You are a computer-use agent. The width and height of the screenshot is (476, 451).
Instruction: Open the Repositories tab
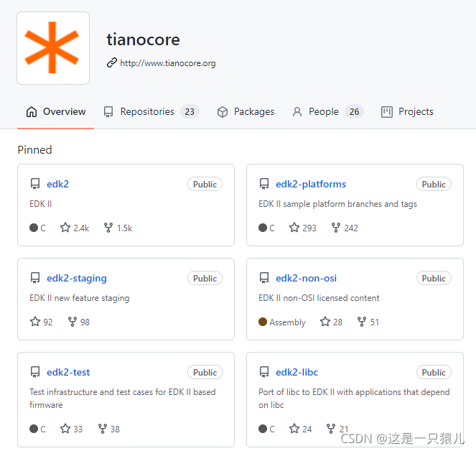[151, 112]
